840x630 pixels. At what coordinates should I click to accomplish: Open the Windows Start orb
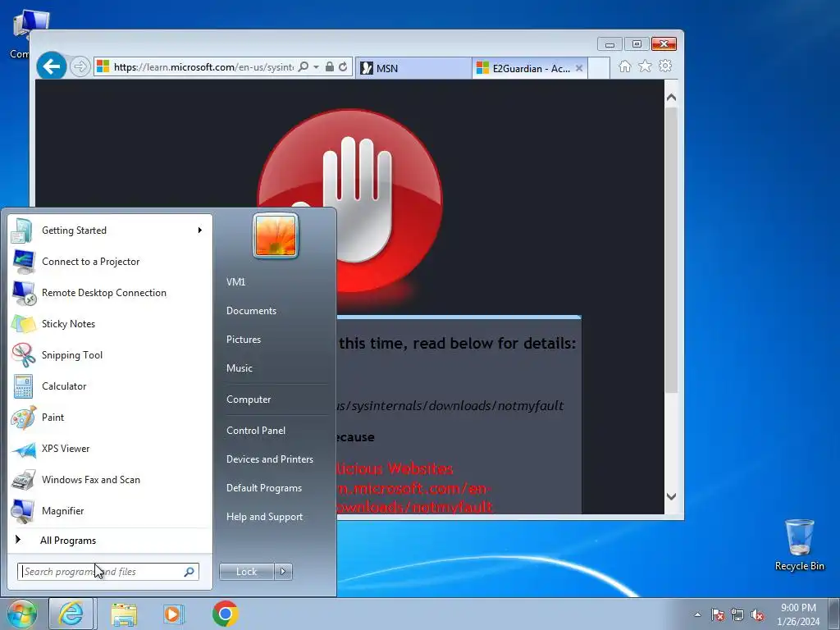tap(21, 614)
